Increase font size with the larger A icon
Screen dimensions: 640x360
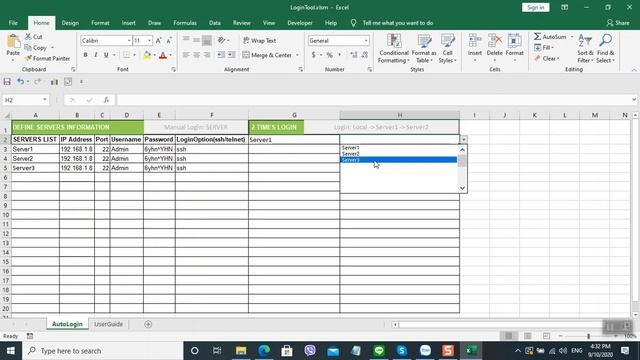pos(159,40)
